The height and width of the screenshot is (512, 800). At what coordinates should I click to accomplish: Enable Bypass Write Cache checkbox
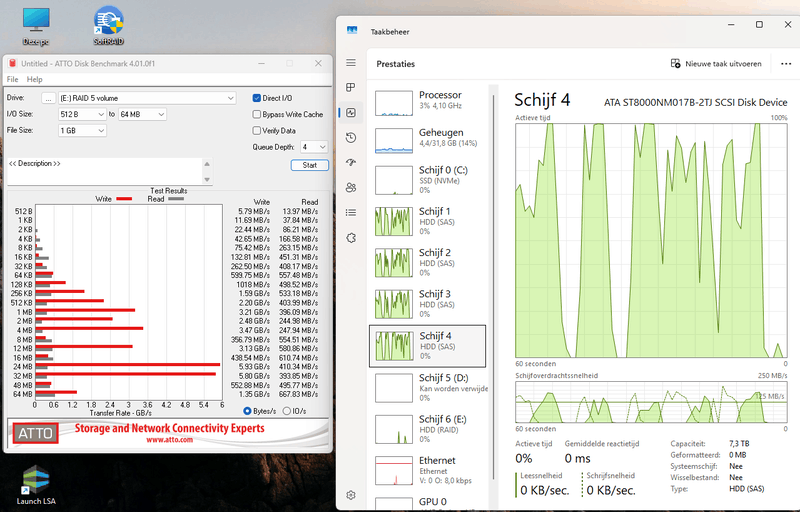[257, 114]
